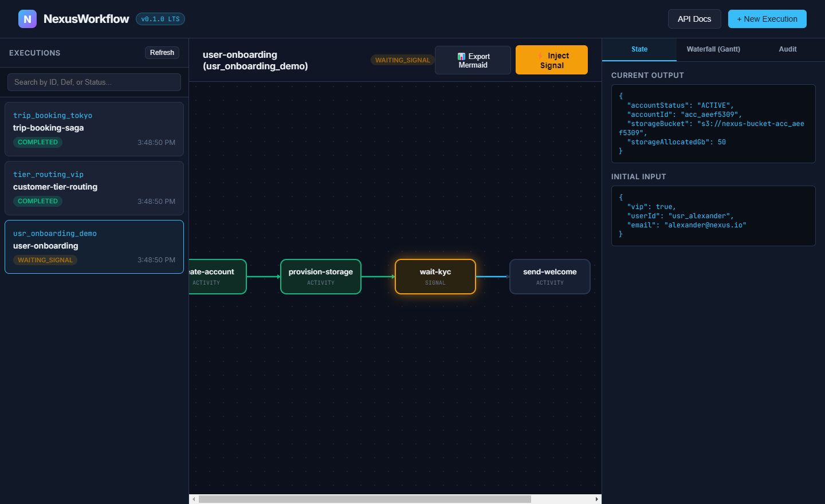Click the INITIAL INPUT heading
Image resolution: width=825 pixels, height=504 pixels.
639,176
